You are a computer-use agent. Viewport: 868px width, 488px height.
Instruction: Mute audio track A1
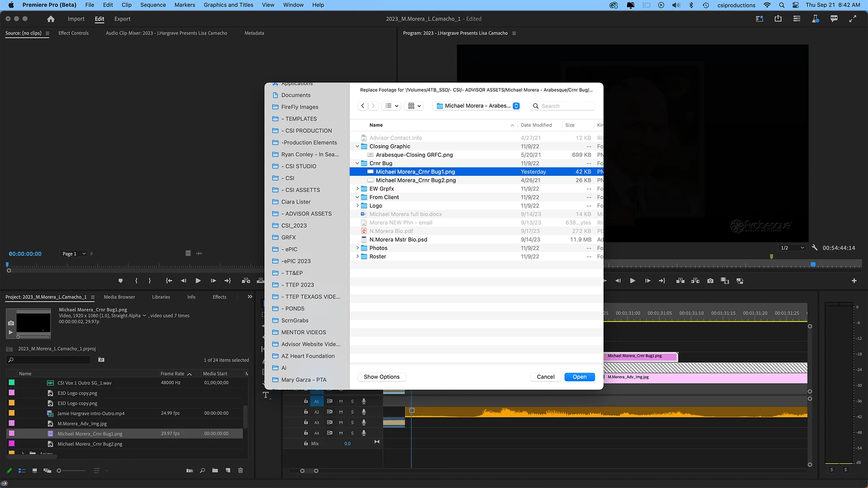coord(341,401)
